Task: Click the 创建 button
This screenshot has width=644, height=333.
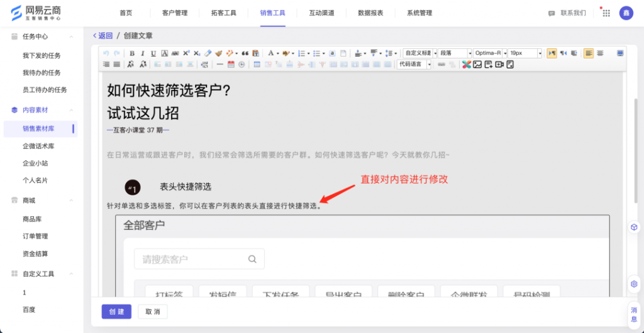Action: click(116, 312)
